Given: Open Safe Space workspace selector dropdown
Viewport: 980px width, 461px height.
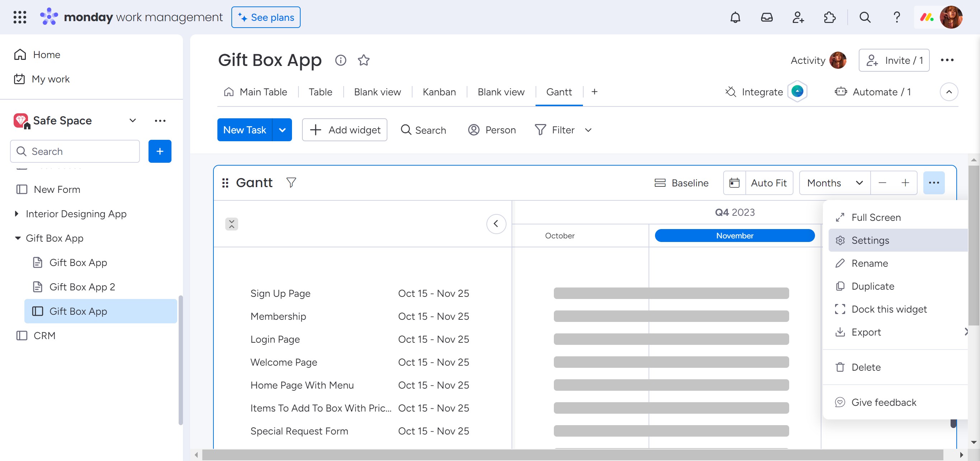Looking at the screenshot, I should [x=132, y=121].
